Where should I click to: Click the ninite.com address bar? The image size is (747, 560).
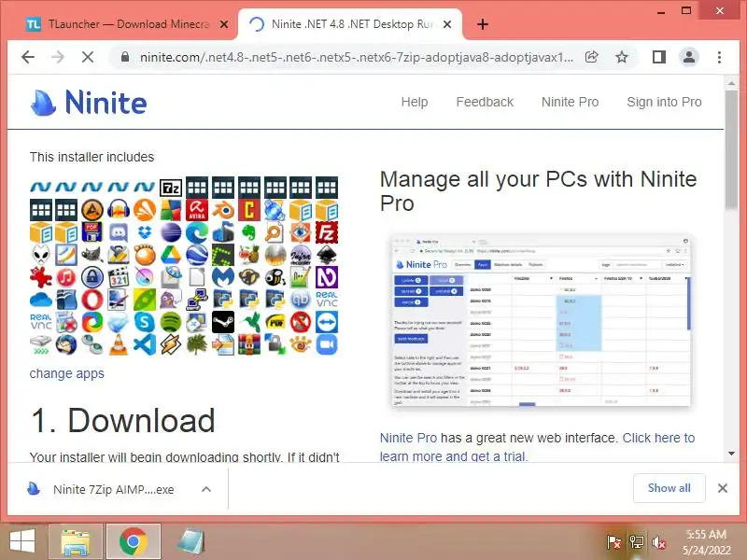tap(357, 57)
